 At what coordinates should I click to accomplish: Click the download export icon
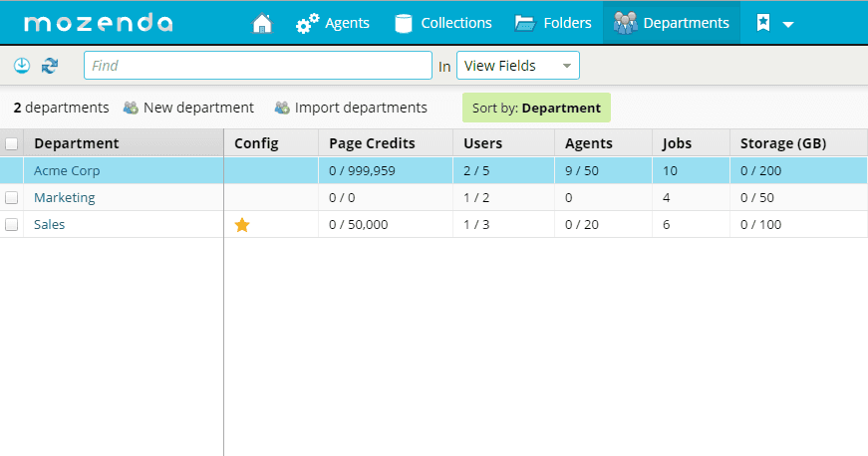22,66
